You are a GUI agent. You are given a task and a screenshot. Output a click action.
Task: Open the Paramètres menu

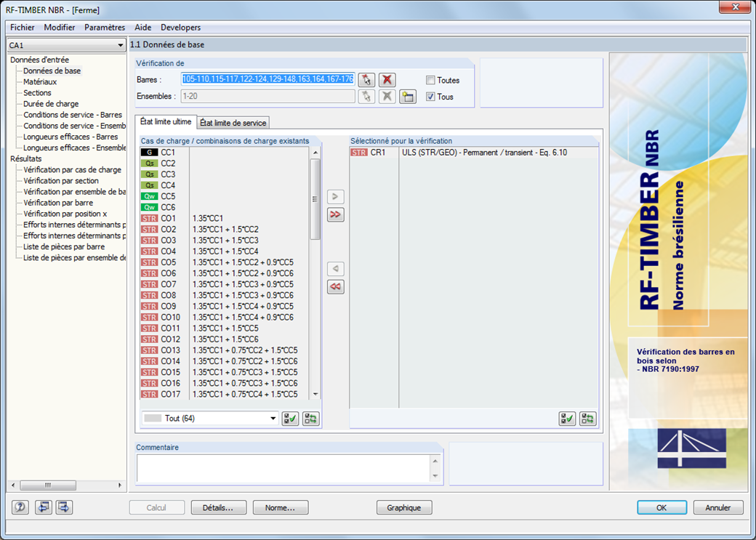pos(105,28)
